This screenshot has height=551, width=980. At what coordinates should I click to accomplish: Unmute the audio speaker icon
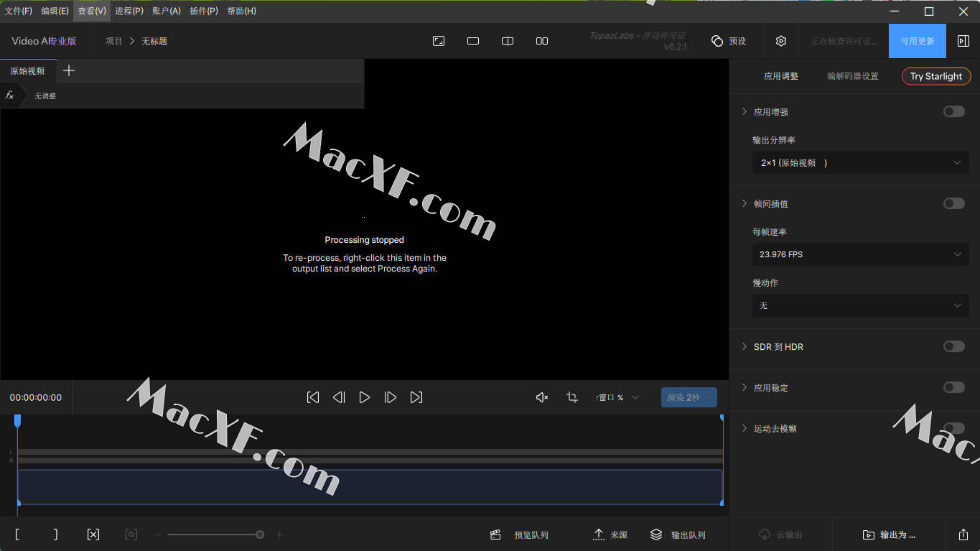pyautogui.click(x=542, y=397)
